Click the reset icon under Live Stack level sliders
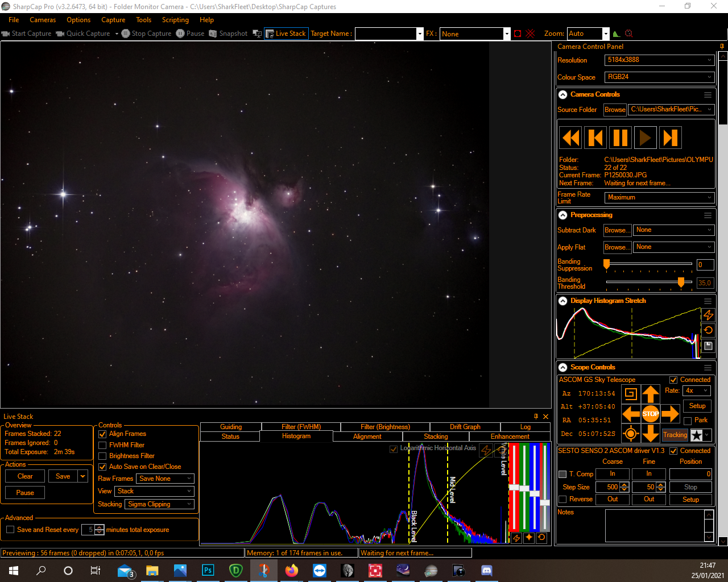This screenshot has width=728, height=582. click(x=541, y=538)
